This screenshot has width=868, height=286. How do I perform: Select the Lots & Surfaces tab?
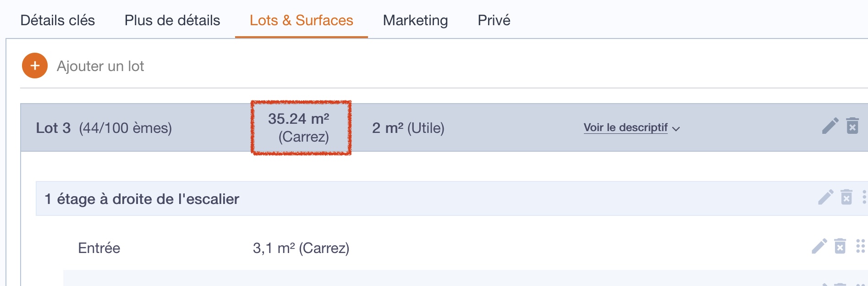tap(302, 20)
